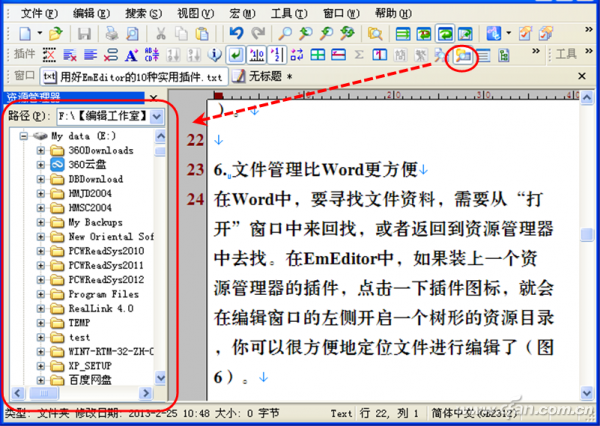Click the blue info plugin icon
This screenshot has height=426, width=600.
click(x=215, y=55)
